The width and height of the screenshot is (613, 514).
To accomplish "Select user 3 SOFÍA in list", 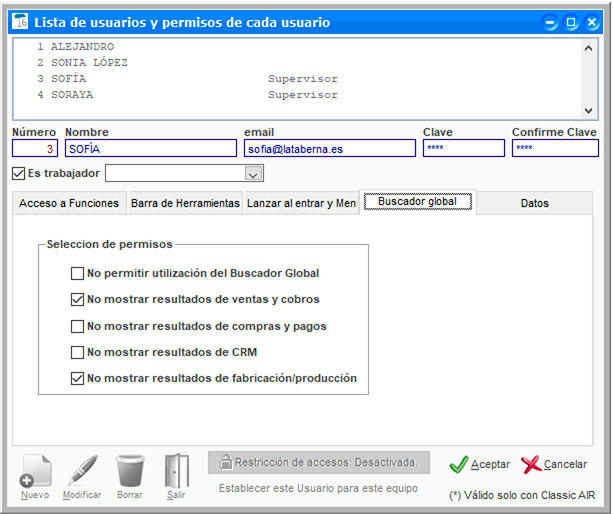I will (x=297, y=79).
